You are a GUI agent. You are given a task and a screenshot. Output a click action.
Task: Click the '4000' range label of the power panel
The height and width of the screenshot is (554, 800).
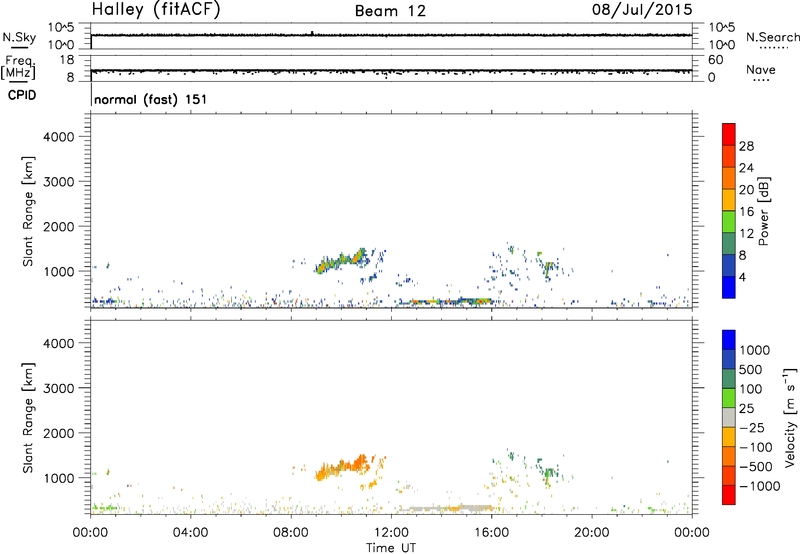coord(59,137)
